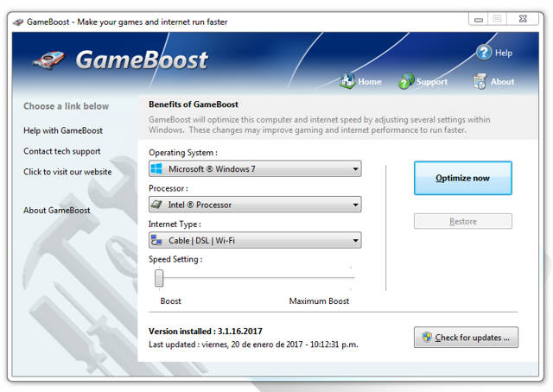Screen dimensions: 553x392
Task: Click the chip icon in Processor box
Action: [156, 205]
